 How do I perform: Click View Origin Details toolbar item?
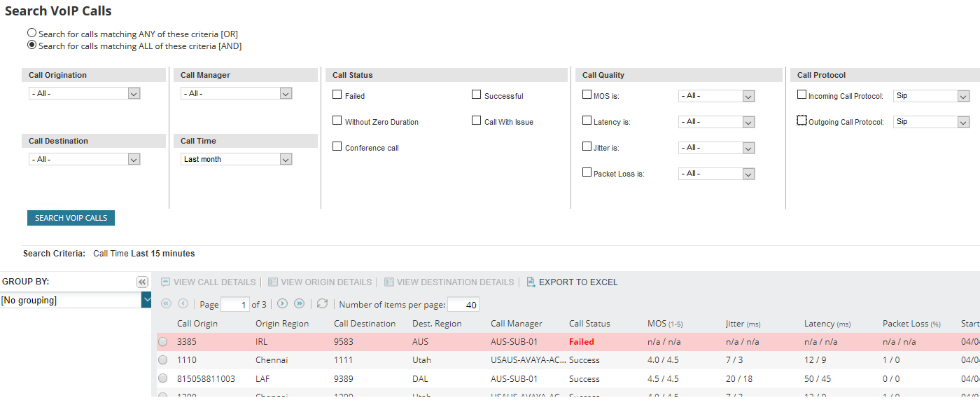click(x=319, y=282)
